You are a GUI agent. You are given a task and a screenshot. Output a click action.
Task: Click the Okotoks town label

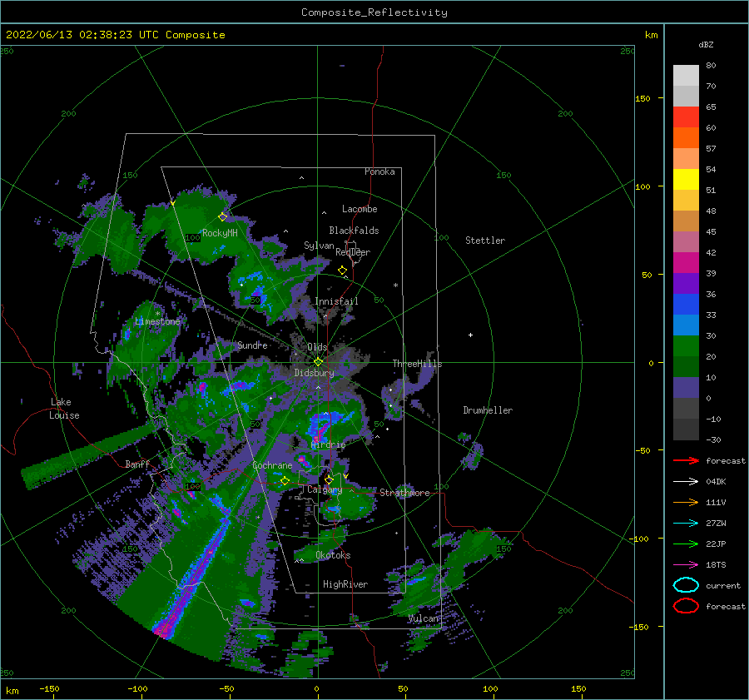click(333, 555)
